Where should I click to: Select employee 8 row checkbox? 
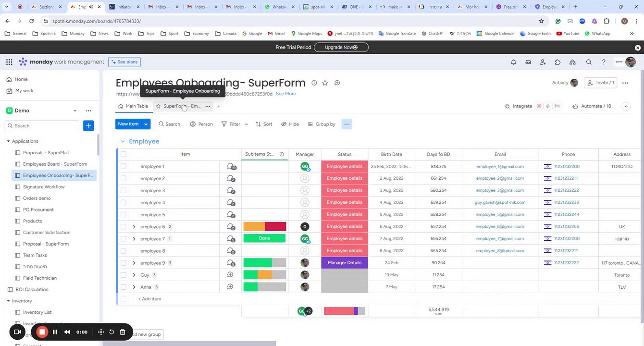point(124,251)
